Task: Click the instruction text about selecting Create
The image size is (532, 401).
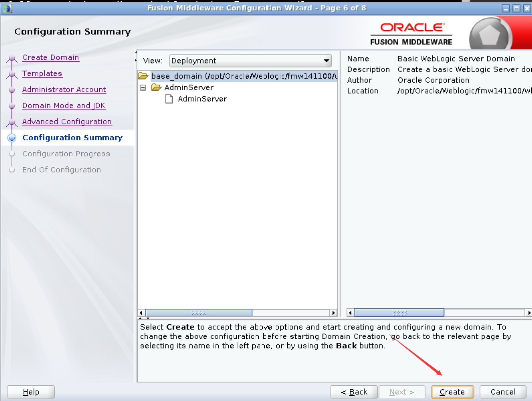Action: (325, 336)
